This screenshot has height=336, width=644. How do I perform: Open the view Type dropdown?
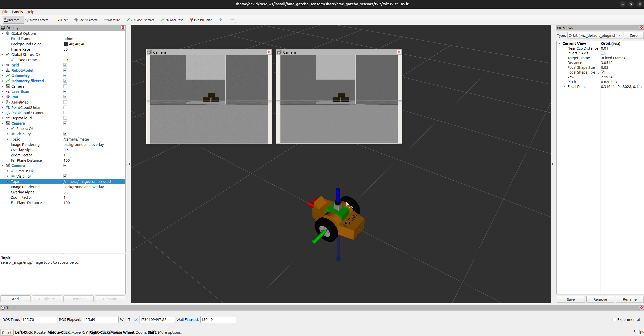(594, 36)
